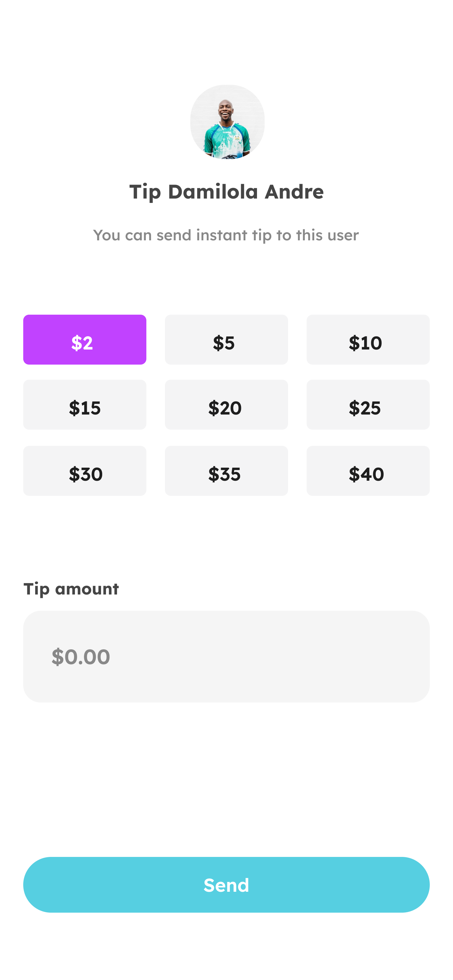The width and height of the screenshot is (453, 980).
Task: Choose the $25 preset amount
Action: point(368,404)
